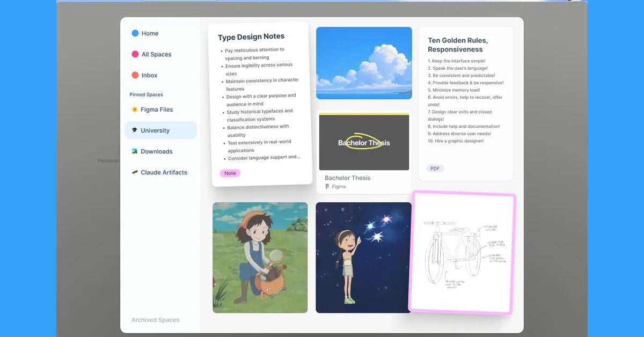
Task: Click the orange dot icon beside Inbox
Action: point(135,75)
